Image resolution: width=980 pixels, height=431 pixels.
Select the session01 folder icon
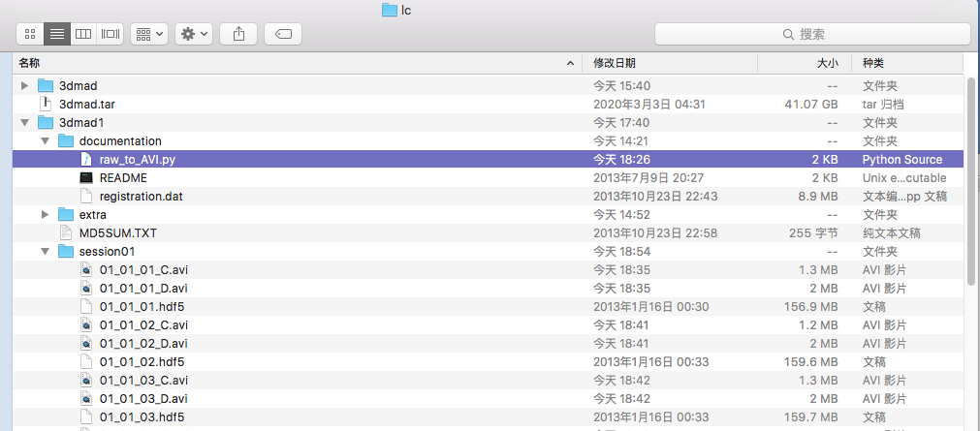66,252
